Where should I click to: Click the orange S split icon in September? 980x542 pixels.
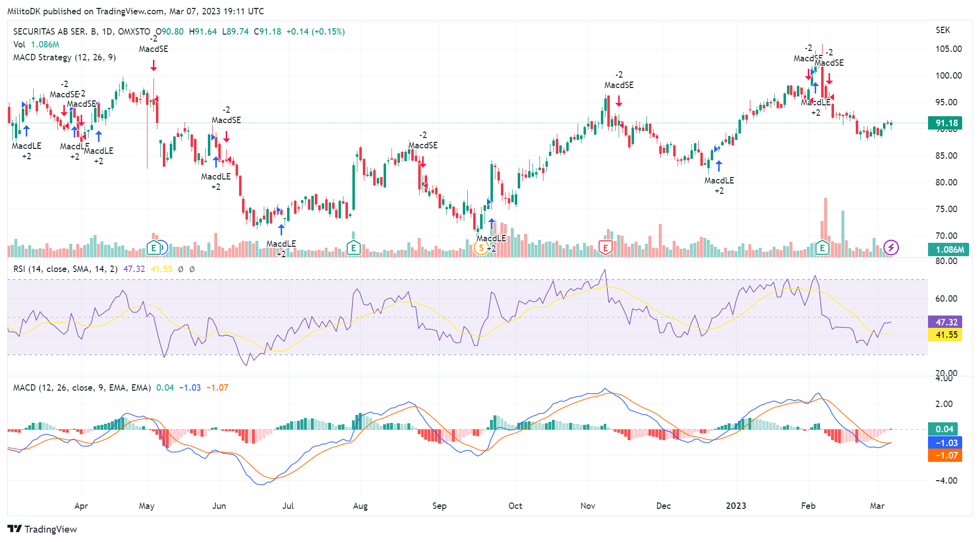pyautogui.click(x=481, y=248)
